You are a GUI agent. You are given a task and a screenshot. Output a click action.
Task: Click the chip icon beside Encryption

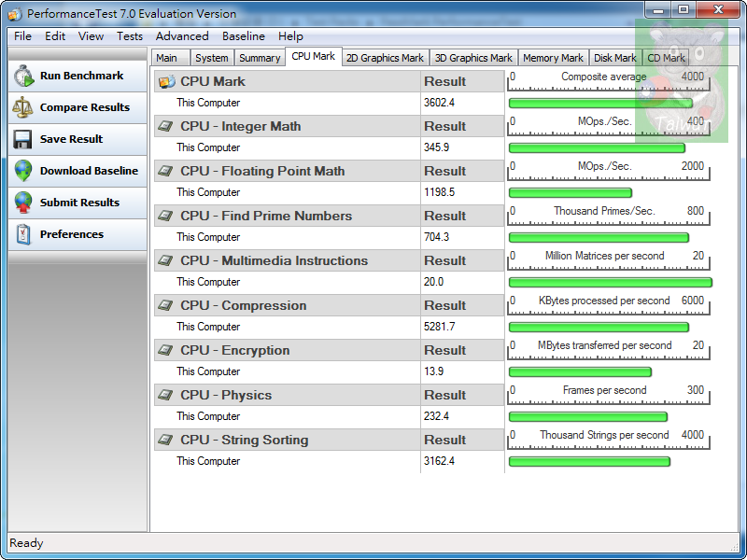[165, 350]
